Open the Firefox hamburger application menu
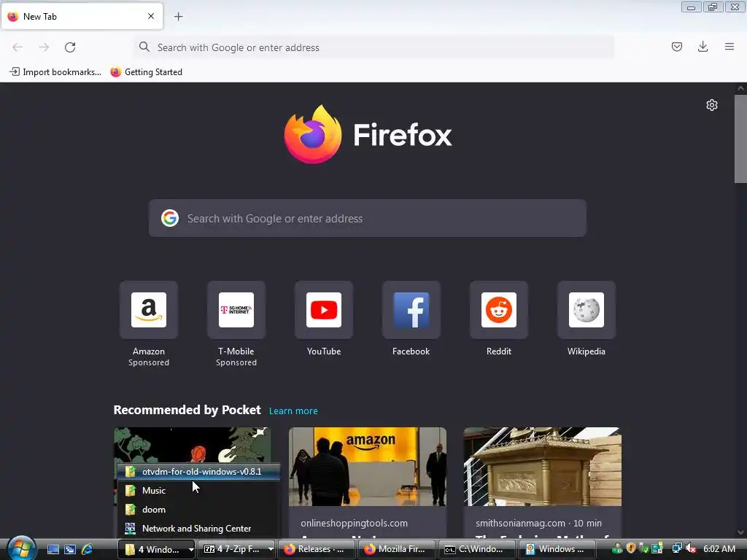Image resolution: width=747 pixels, height=560 pixels. point(729,47)
